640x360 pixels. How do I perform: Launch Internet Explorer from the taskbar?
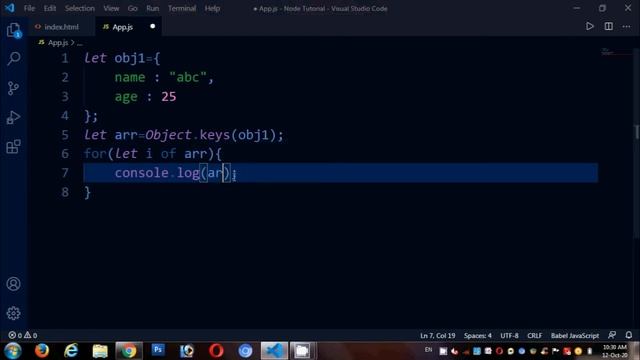coord(71,351)
